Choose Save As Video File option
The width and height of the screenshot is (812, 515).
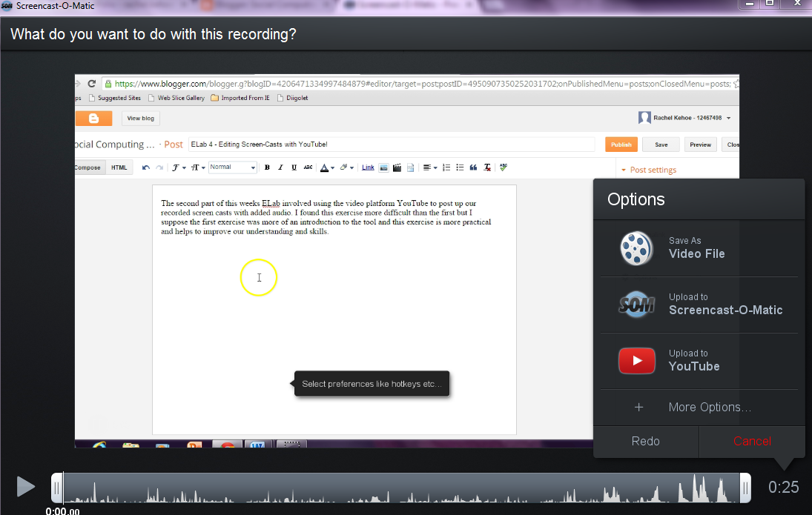[699, 248]
